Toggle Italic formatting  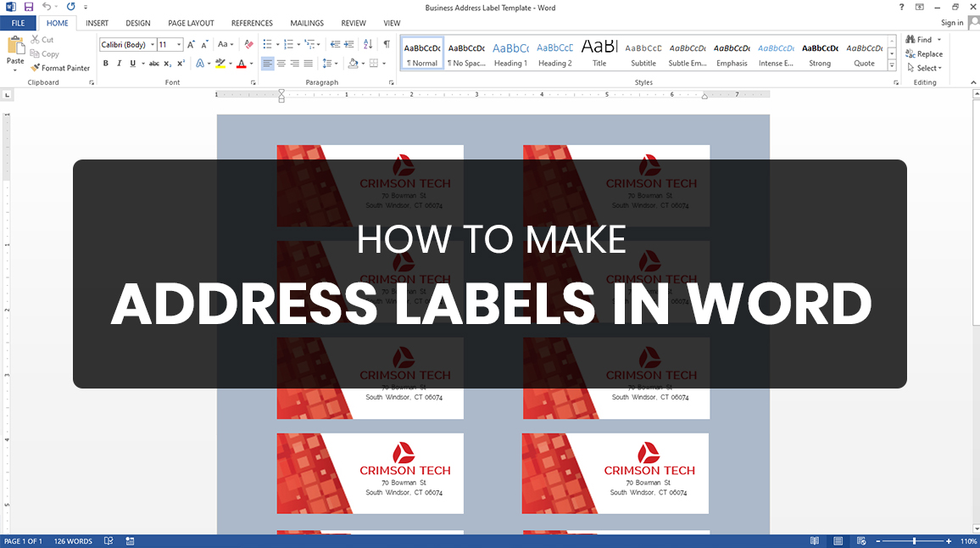pos(119,63)
